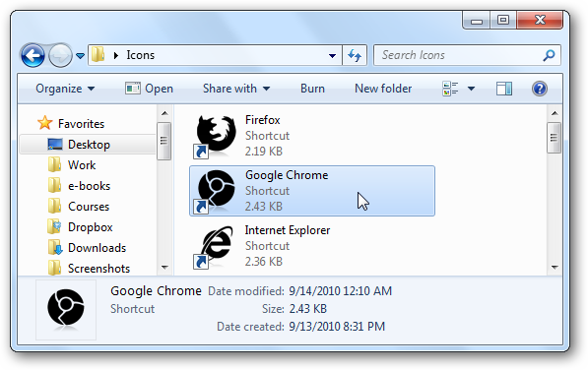The image size is (588, 370).
Task: Create a New folder
Action: pyautogui.click(x=383, y=89)
